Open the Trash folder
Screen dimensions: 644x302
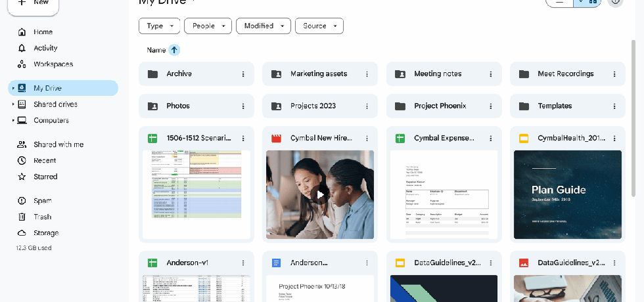click(x=42, y=217)
